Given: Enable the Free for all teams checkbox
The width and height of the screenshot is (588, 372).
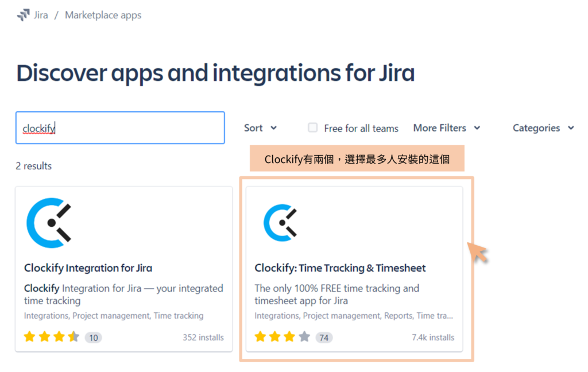Looking at the screenshot, I should click(312, 127).
